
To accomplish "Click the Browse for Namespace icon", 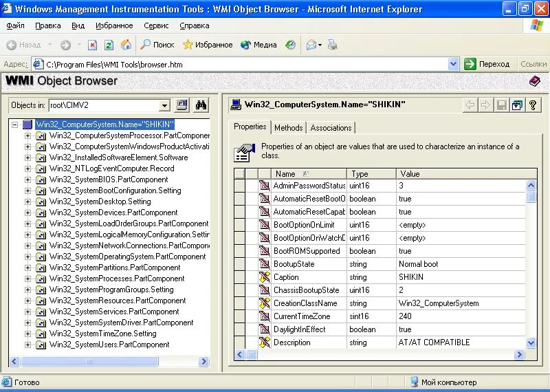I will coord(181,105).
